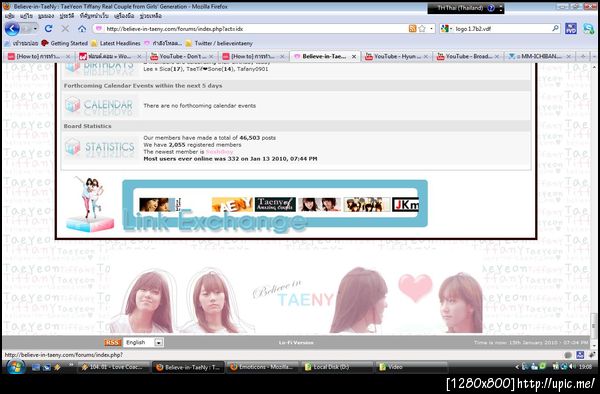The width and height of the screenshot is (600, 394).
Task: Click the RSS feed icon in address bar
Action: coord(412,28)
